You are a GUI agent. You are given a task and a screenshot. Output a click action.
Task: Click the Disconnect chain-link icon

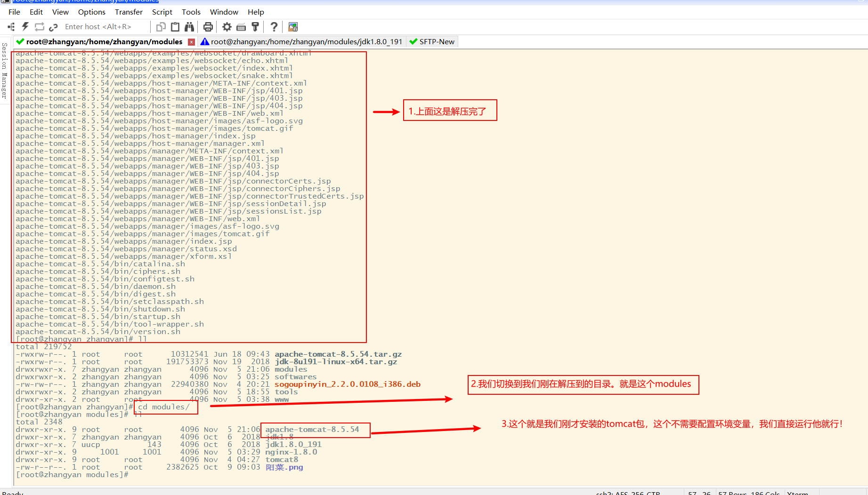click(53, 27)
